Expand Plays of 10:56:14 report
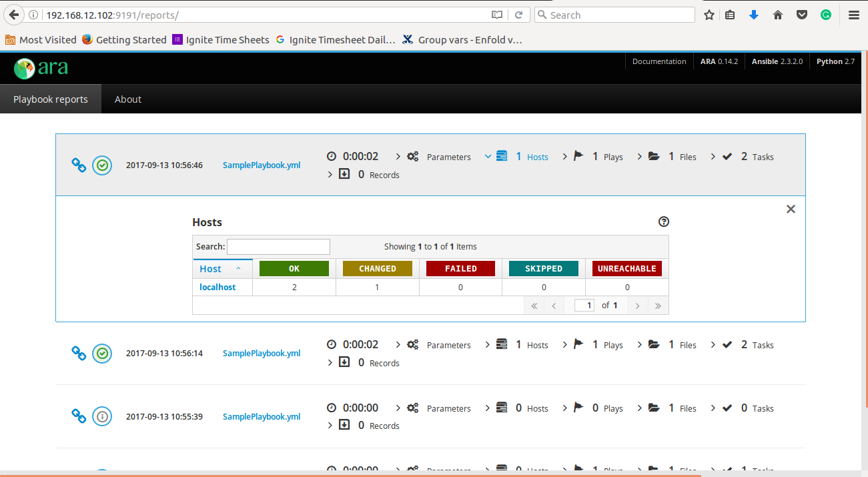This screenshot has height=477, width=868. 592,345
